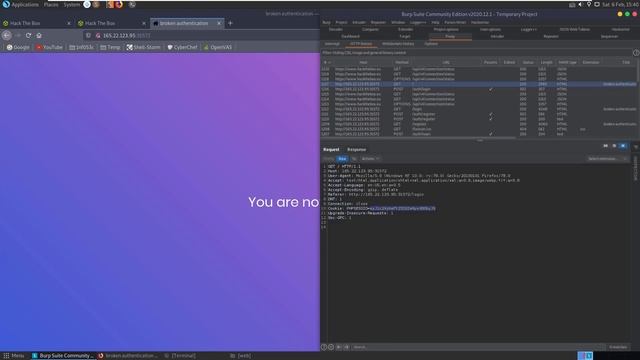This screenshot has width=640, height=360.
Task: Set tabbed request/response layout icon
Action: pyautogui.click(x=623, y=146)
